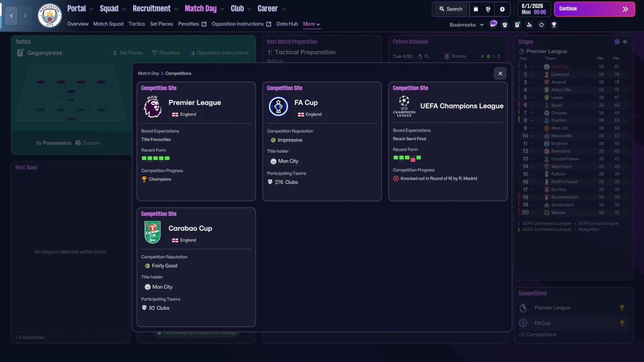
Task: Open the Carabao Cup card title
Action: point(190,228)
